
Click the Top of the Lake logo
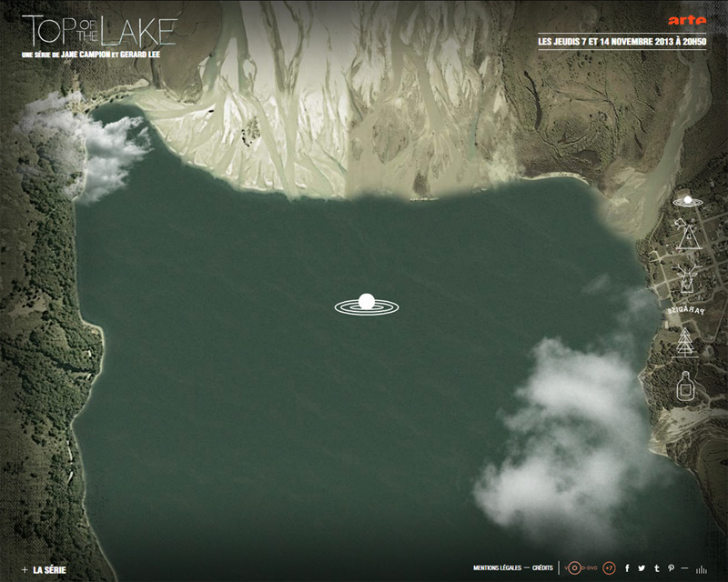(99, 31)
